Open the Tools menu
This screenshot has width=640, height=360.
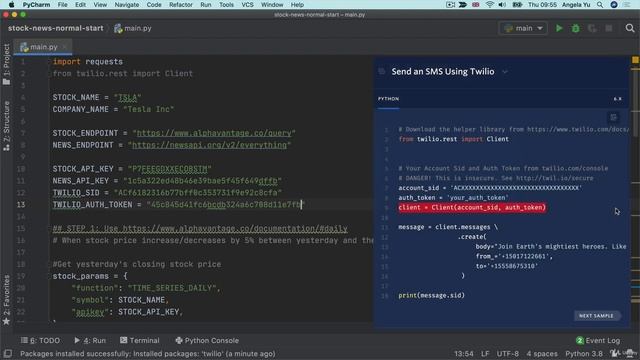tap(226, 4)
